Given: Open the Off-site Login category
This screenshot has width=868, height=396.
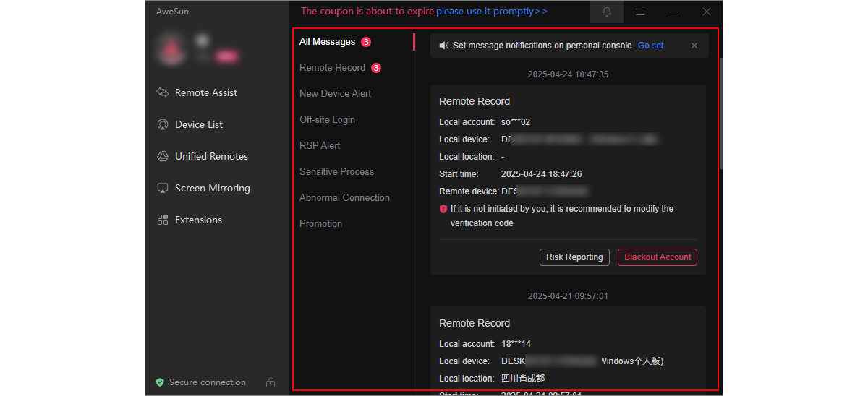Looking at the screenshot, I should (328, 120).
